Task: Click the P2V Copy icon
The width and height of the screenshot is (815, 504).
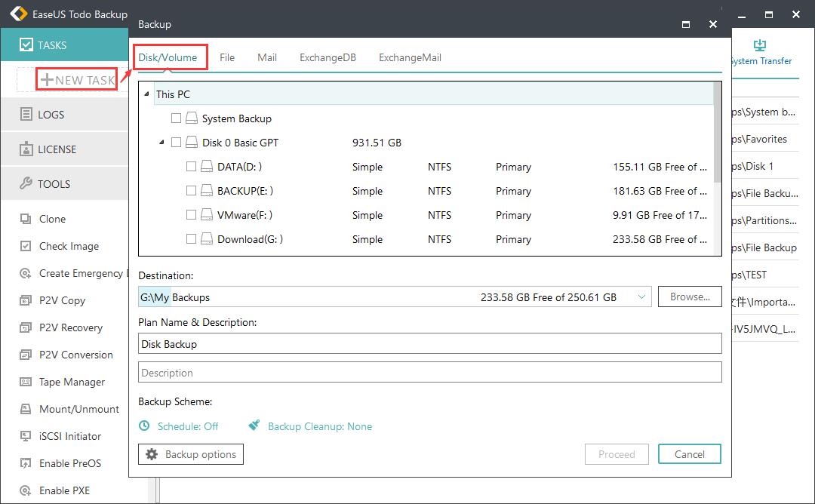Action: pyautogui.click(x=26, y=300)
